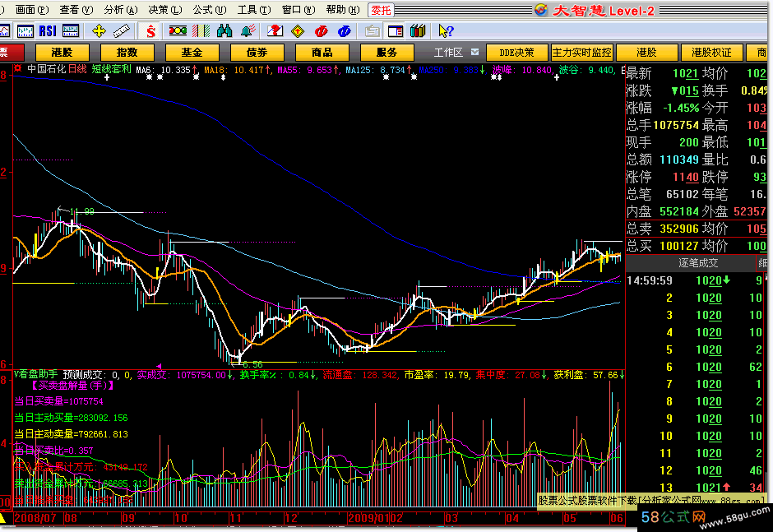773x532 pixels.
Task: Click the indicator panel icon right of RSI
Action: click(x=71, y=31)
